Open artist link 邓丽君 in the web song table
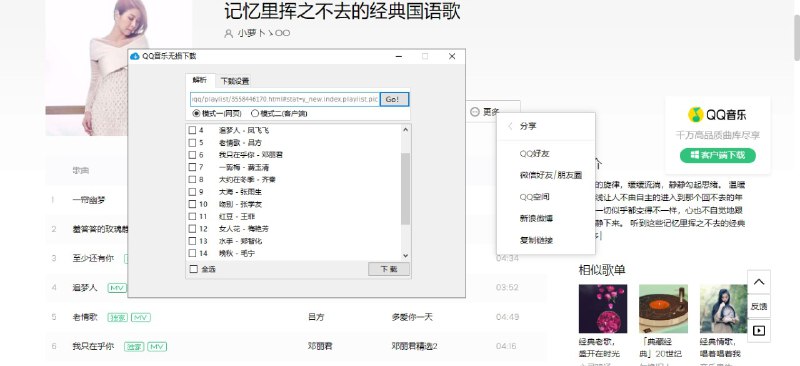 coord(320,346)
